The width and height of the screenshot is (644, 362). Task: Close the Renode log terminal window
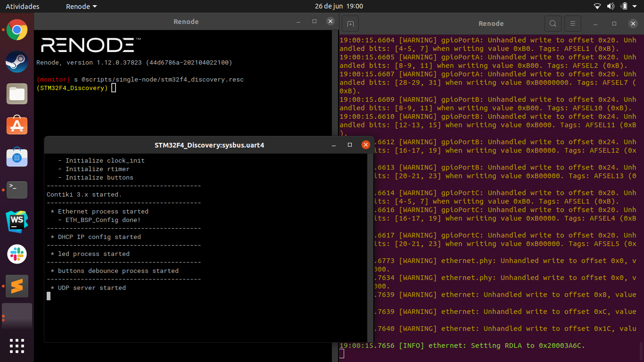[x=633, y=24]
